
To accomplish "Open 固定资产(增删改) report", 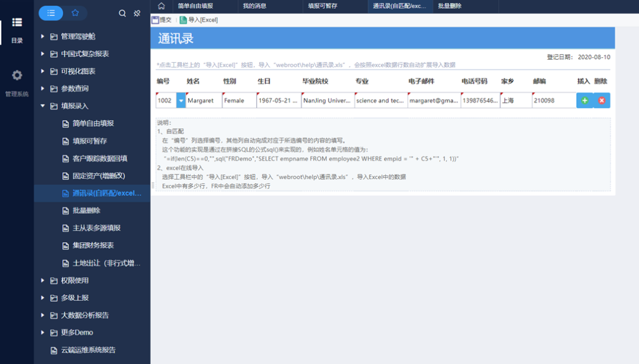I will (99, 176).
